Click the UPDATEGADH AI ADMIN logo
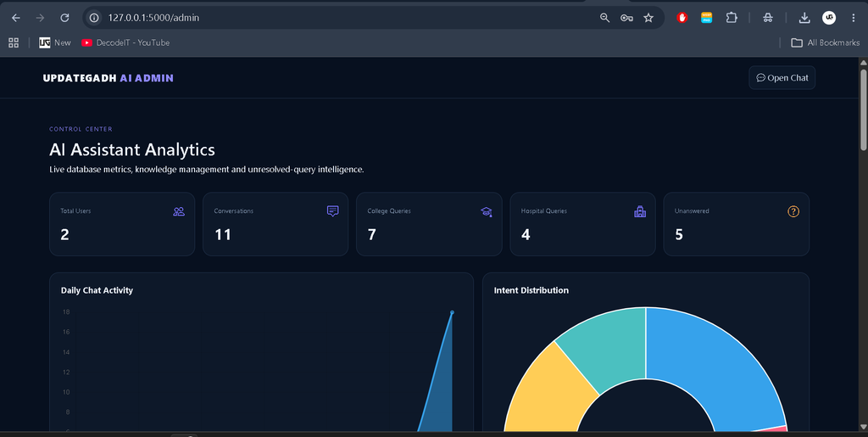The height and width of the screenshot is (437, 868). tap(108, 78)
